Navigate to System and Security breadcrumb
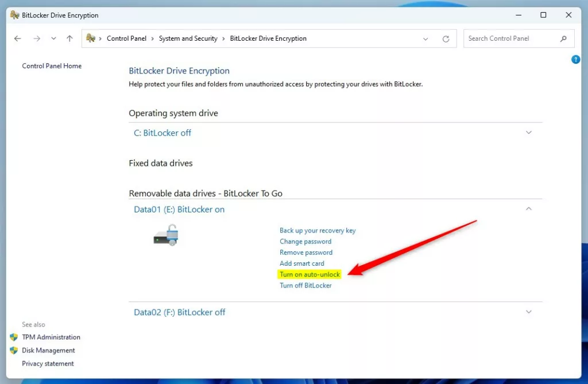588x384 pixels. 188,38
